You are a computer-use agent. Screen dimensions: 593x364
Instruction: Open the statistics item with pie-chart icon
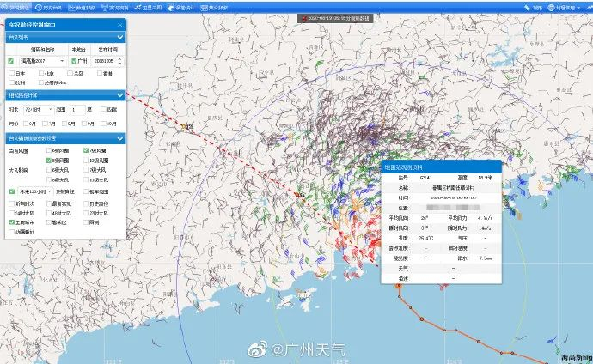(x=173, y=6)
